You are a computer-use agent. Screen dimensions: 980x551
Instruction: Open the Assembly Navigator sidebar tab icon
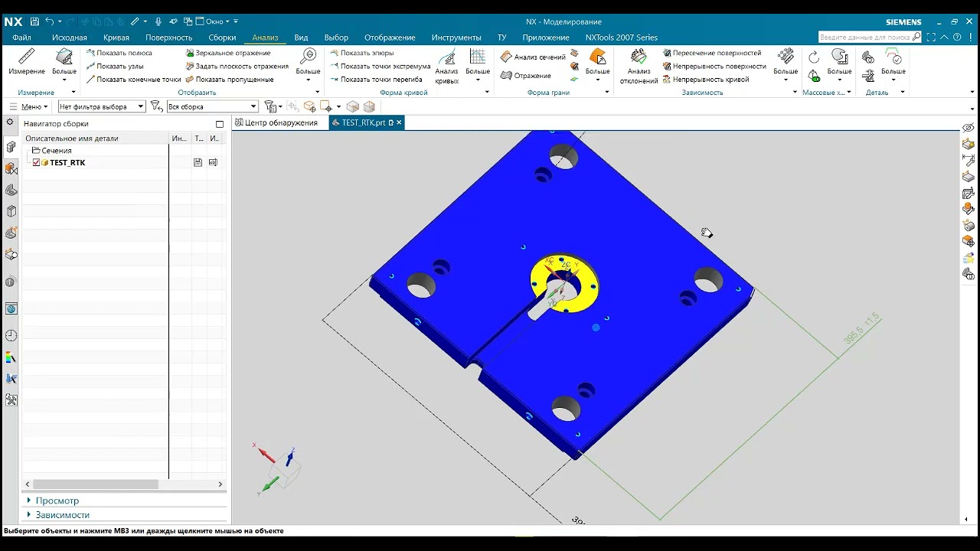11,146
